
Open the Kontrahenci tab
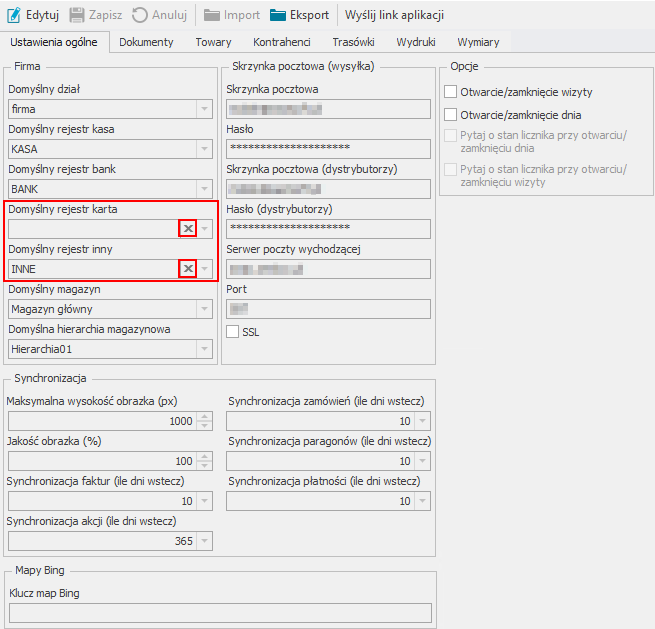[281, 42]
